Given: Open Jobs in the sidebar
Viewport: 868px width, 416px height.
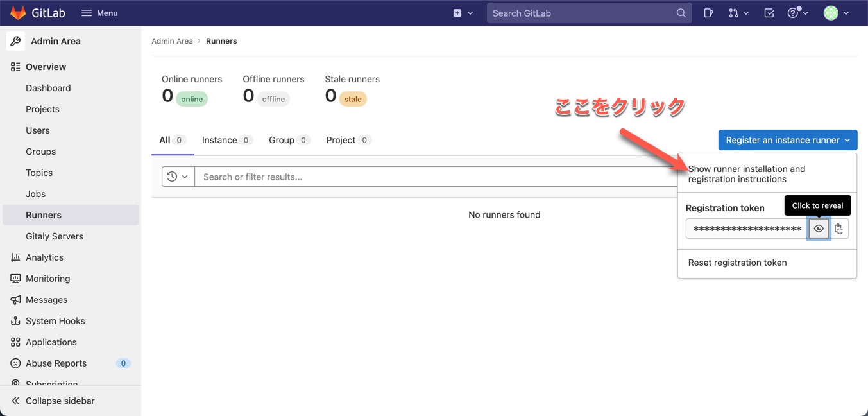Looking at the screenshot, I should 35,194.
